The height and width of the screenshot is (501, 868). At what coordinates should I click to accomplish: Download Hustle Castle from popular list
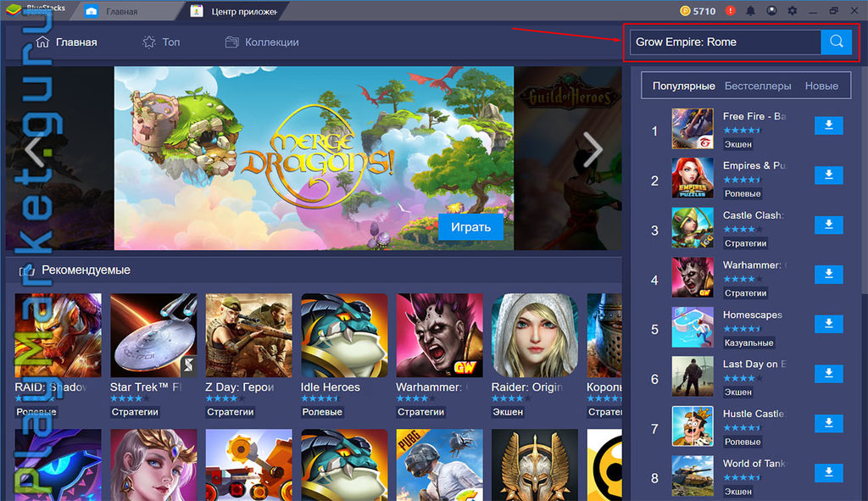(x=829, y=423)
